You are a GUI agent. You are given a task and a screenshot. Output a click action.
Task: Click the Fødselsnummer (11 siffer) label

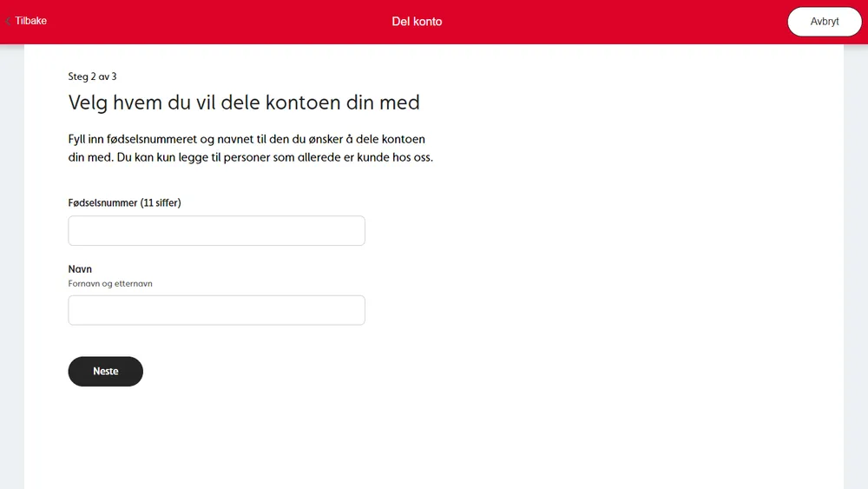coord(124,202)
